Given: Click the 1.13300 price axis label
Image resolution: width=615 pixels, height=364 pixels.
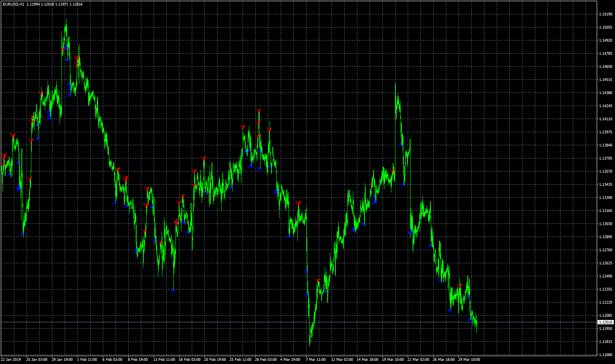Looking at the screenshot, I should (605, 198).
